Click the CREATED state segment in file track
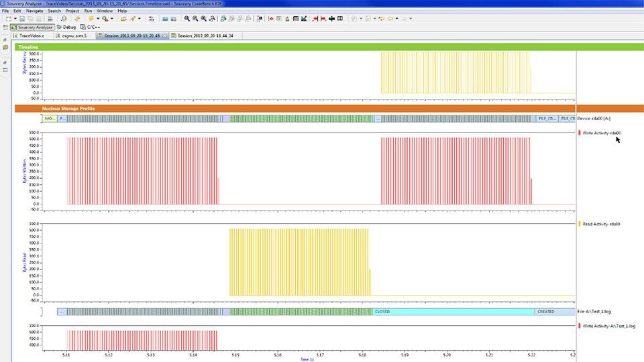 [555, 312]
